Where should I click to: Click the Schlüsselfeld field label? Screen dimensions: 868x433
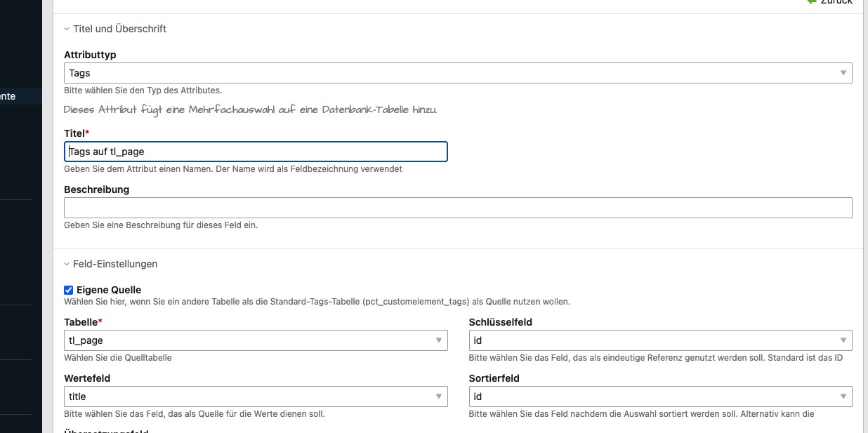click(x=500, y=322)
